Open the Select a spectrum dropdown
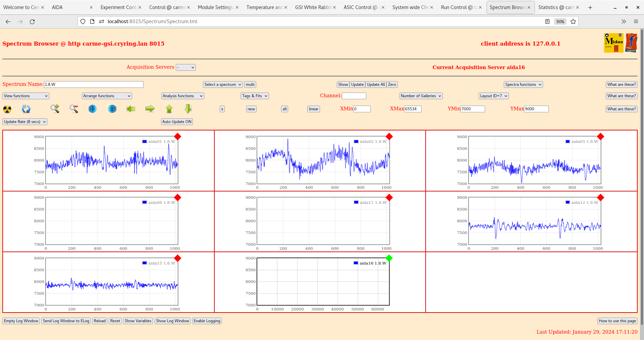Image resolution: width=644 pixels, height=340 pixels. 222,84
